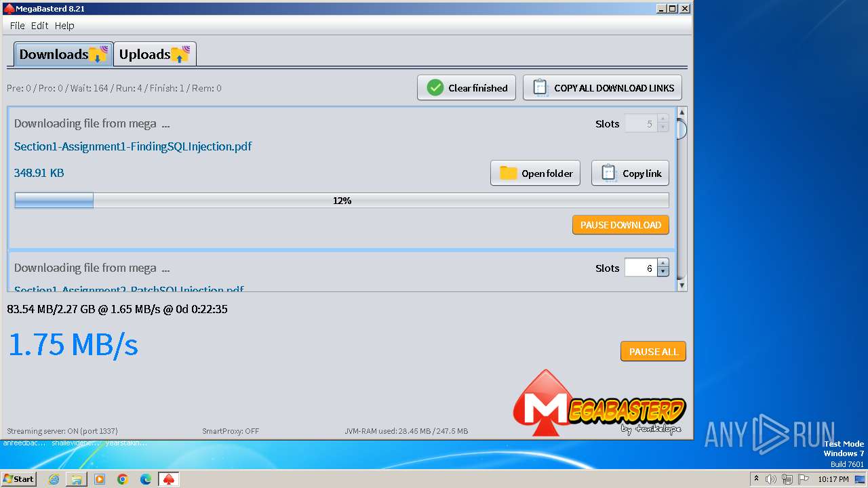Screen dimensions: 868x488
Task: Click JVM-RAM used status text
Action: pyautogui.click(x=406, y=431)
